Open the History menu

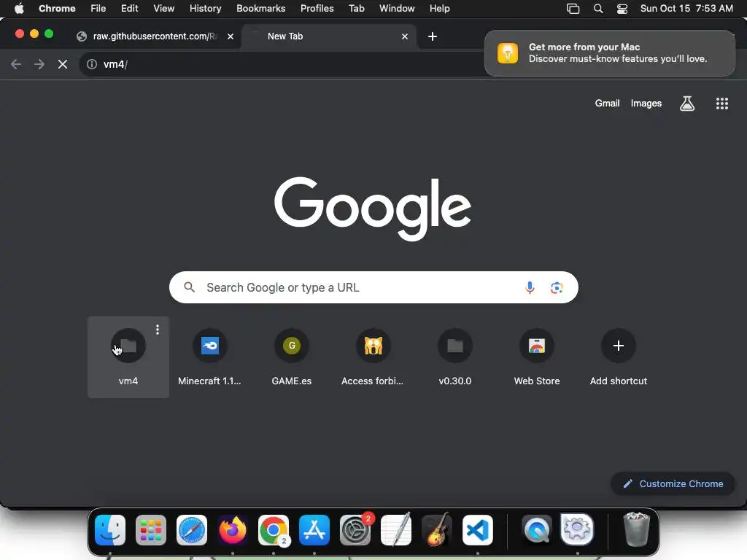point(205,9)
